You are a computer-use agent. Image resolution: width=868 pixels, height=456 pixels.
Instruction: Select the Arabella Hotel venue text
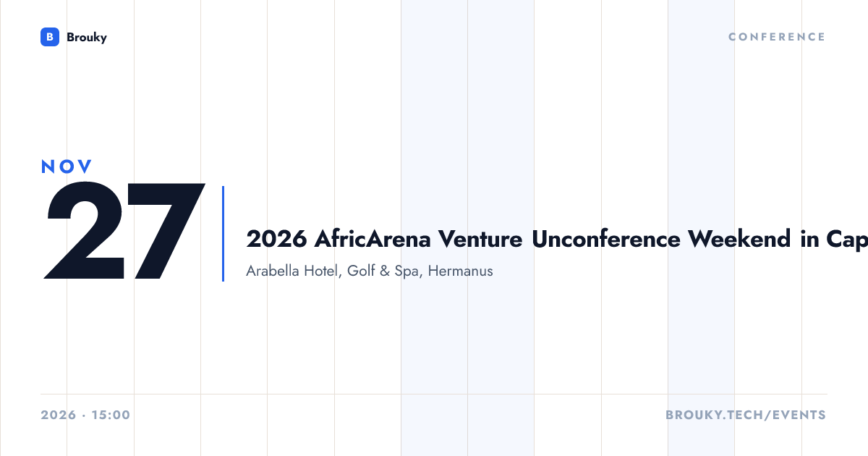[x=292, y=271]
